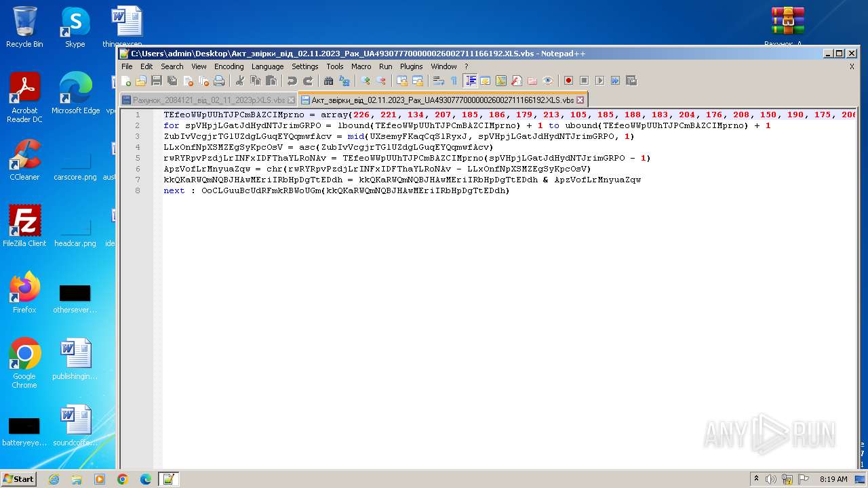Open Windows Media Player from taskbar
The width and height of the screenshot is (868, 488).
pyautogui.click(x=100, y=479)
